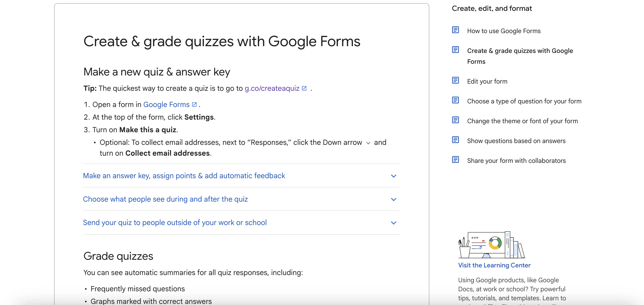The height and width of the screenshot is (305, 644).
Task: Expand "Make an answer key, assign points & add automatic feedback"
Action: (393, 176)
